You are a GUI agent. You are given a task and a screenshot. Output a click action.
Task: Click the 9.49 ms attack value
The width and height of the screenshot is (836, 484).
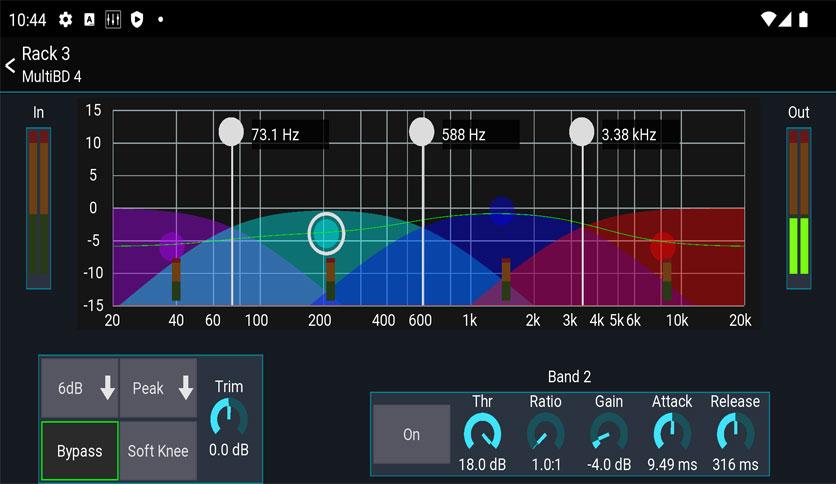[x=672, y=464]
